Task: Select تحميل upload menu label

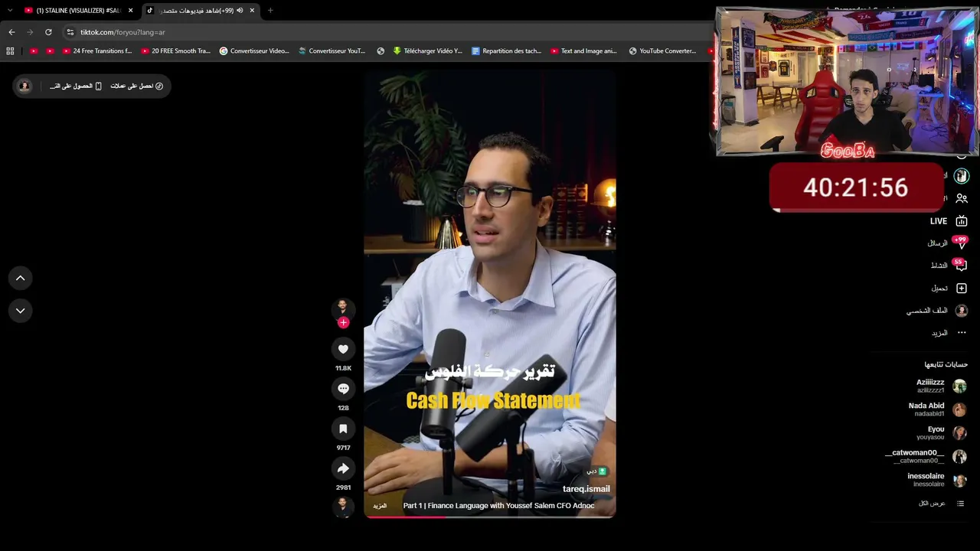Action: tap(939, 289)
